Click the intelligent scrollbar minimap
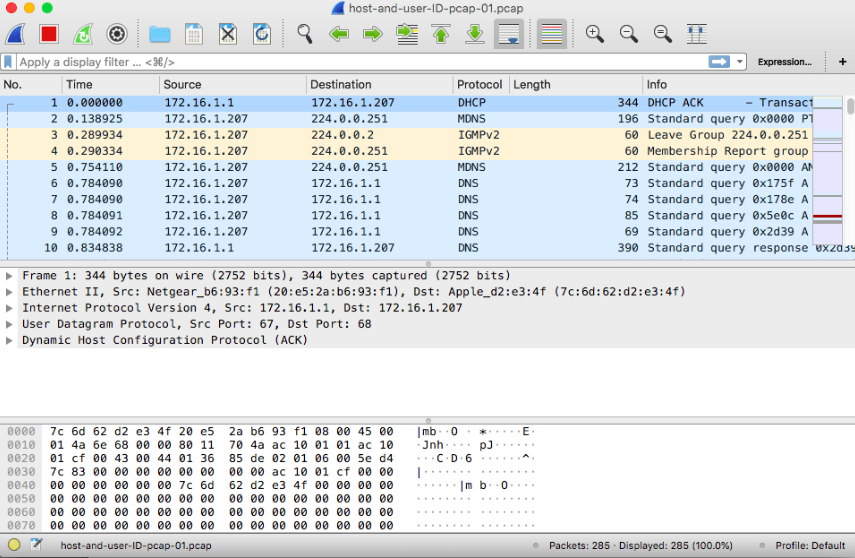Viewport: 855px width, 558px height. tap(828, 170)
